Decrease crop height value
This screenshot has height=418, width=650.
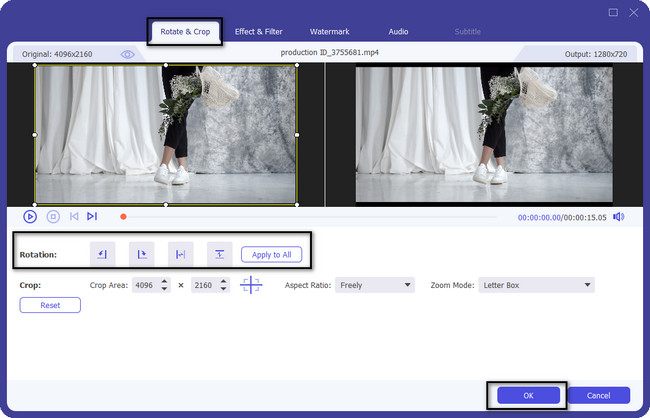tap(223, 289)
